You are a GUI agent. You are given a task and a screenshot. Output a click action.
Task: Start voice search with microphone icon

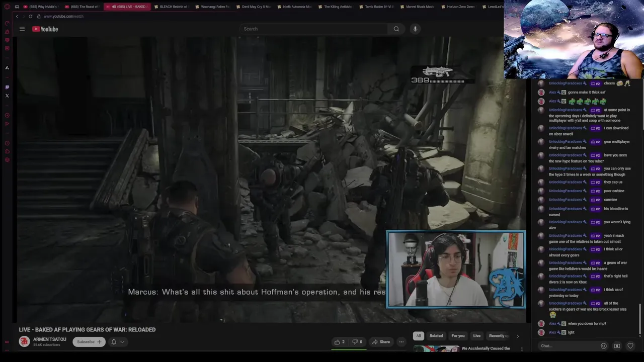(415, 29)
